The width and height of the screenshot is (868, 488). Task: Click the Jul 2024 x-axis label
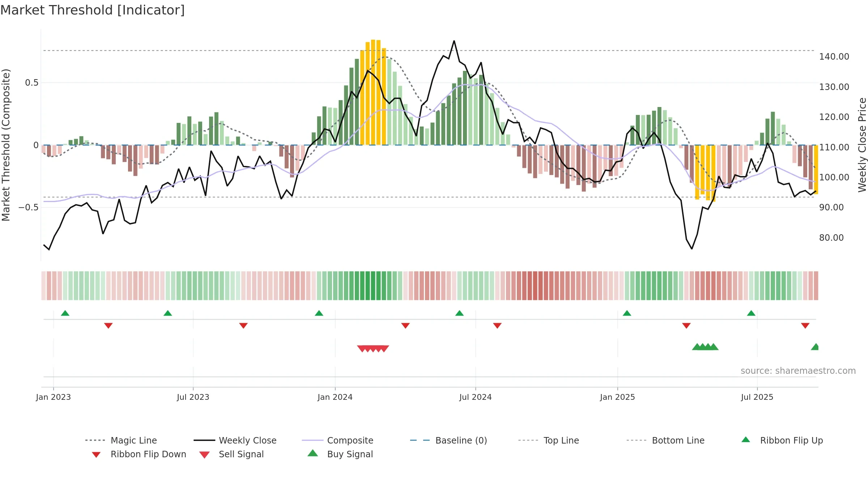tap(476, 397)
